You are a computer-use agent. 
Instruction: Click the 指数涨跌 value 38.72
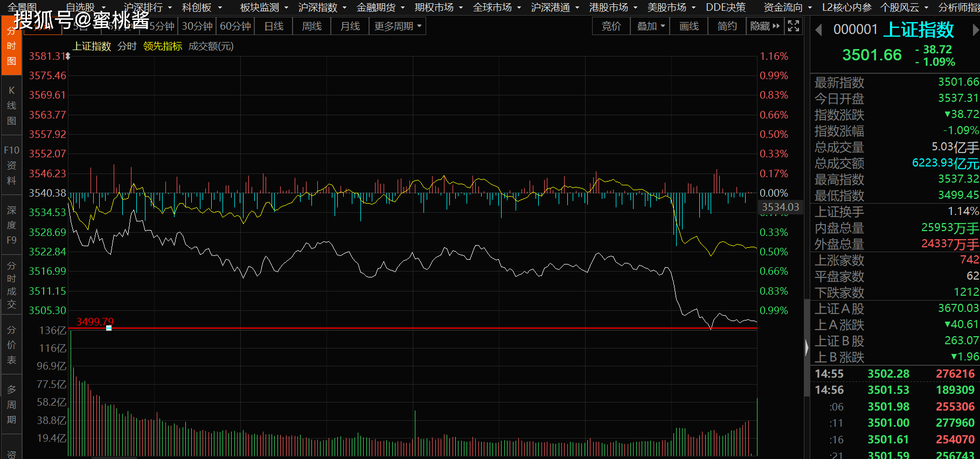click(x=962, y=114)
